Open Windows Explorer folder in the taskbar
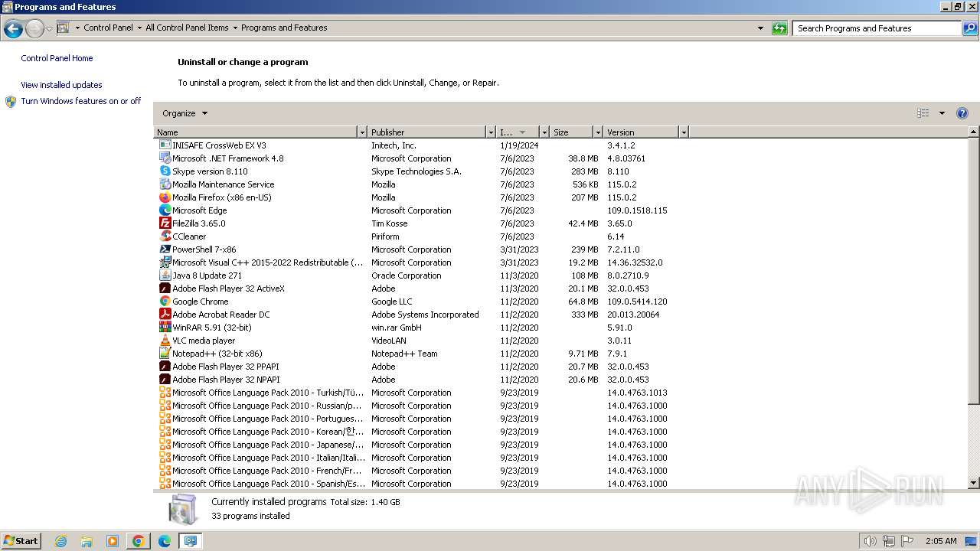 pos(87,541)
